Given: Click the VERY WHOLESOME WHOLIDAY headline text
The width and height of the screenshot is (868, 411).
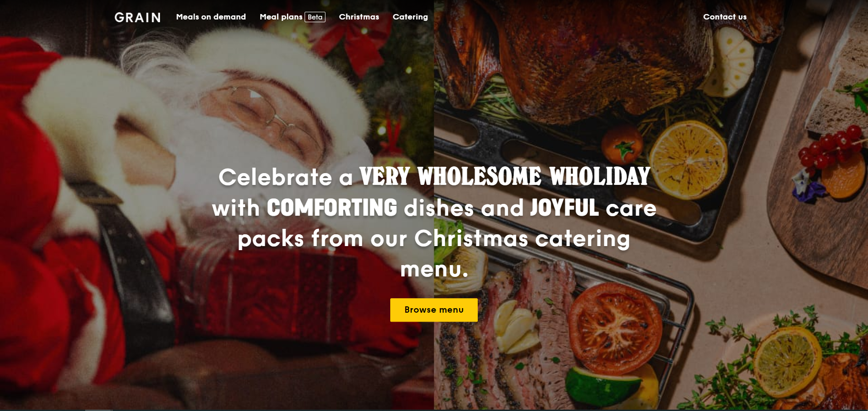Looking at the screenshot, I should 505,177.
